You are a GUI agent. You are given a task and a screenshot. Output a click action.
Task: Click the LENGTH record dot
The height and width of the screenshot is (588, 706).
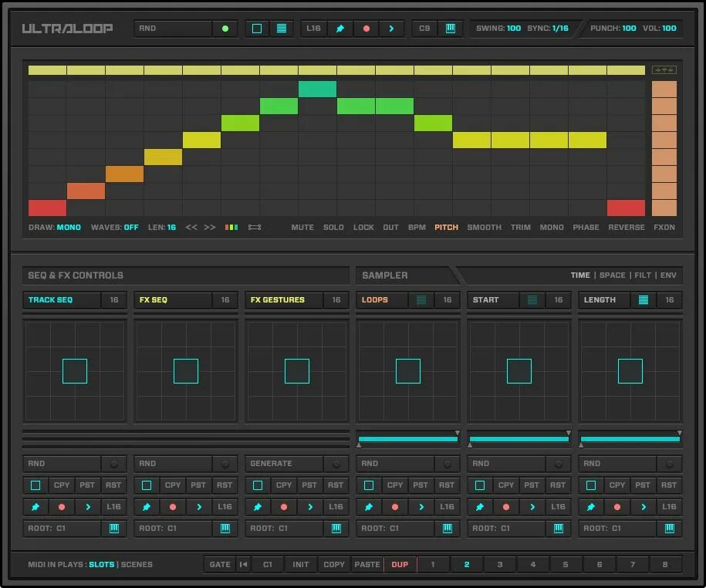tap(616, 507)
